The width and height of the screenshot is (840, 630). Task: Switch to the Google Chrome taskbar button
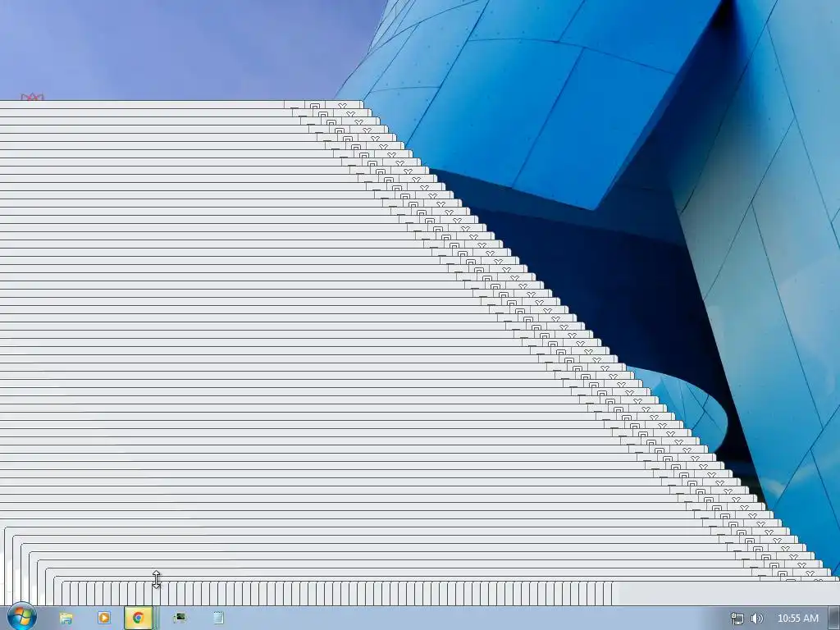(x=138, y=618)
